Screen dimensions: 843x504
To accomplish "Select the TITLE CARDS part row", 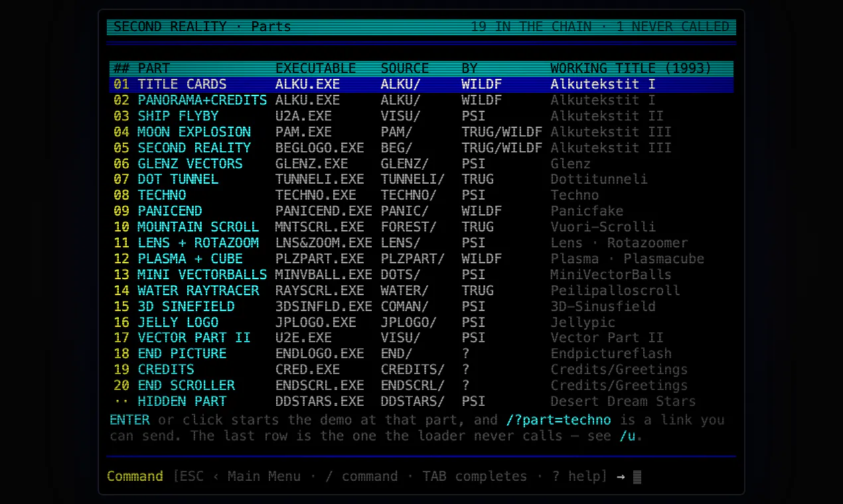I will click(421, 84).
